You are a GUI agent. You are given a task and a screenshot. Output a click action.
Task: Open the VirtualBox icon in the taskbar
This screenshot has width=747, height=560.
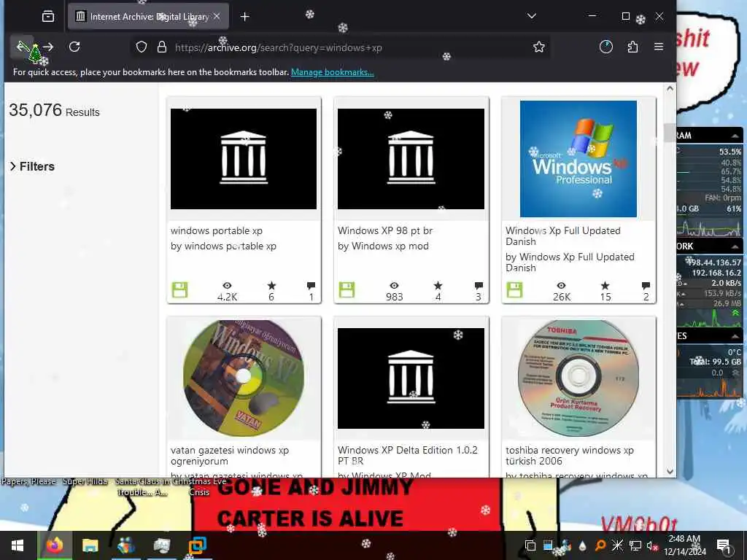click(197, 545)
